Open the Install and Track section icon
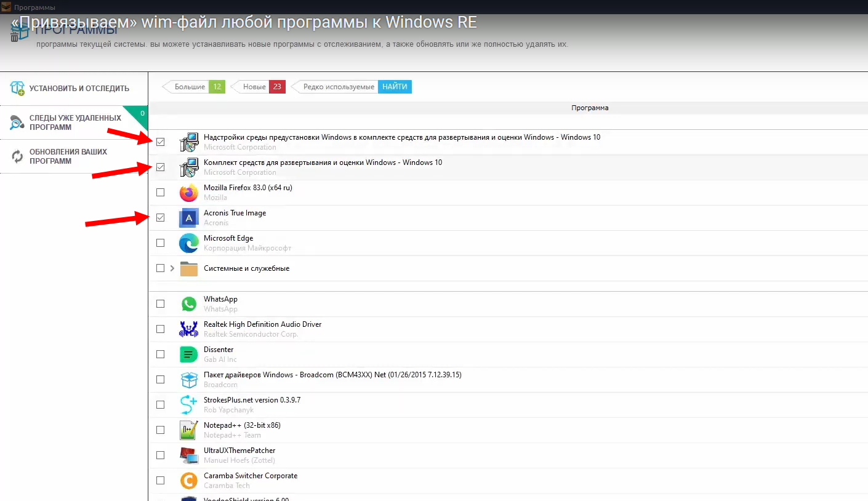This screenshot has height=501, width=868. (17, 88)
